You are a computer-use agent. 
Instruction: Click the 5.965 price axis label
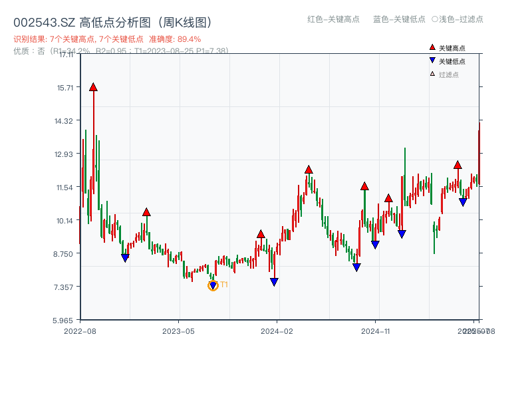(63, 321)
